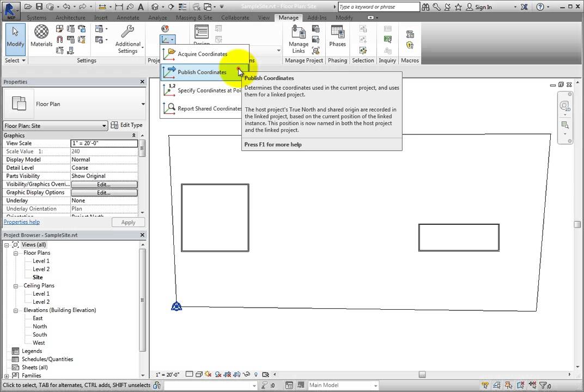Open Manage Links
584x392 pixels.
click(299, 39)
